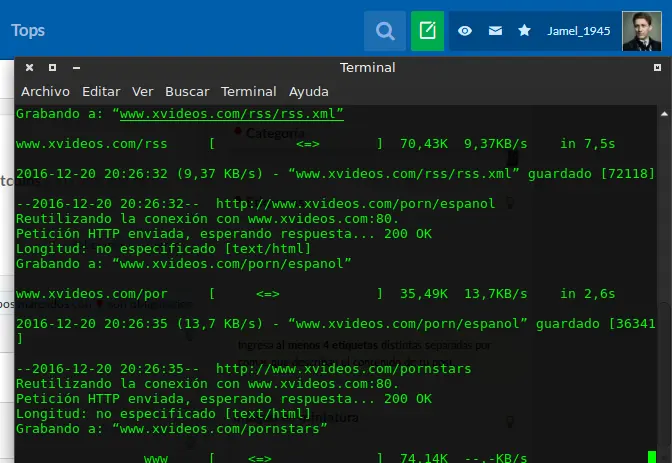Click the green create-post pencil icon

pos(427,31)
